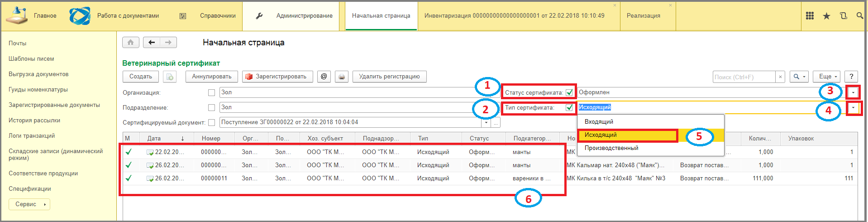The height and width of the screenshot is (222, 868).
Task: Sort by the Дата column header
Action: (x=167, y=139)
